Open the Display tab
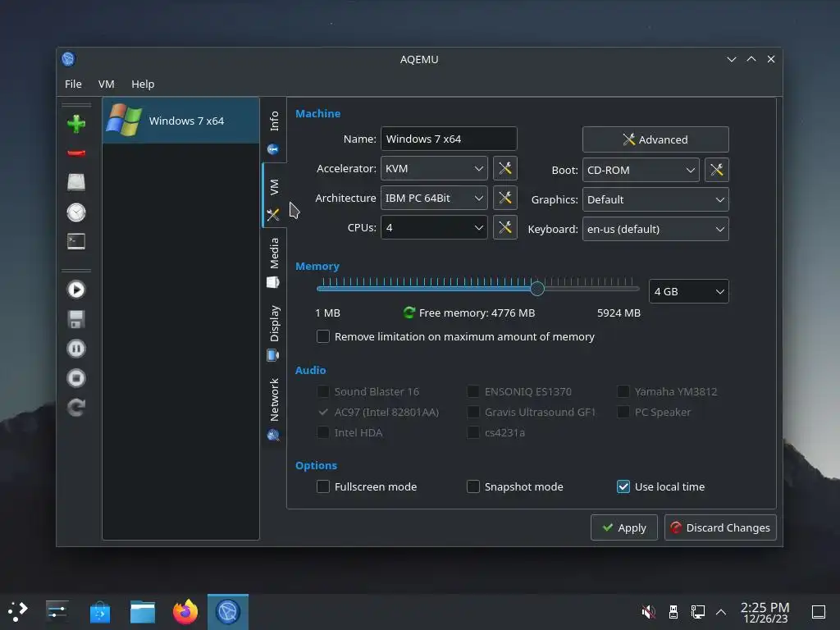This screenshot has height=630, width=840. pos(274,332)
